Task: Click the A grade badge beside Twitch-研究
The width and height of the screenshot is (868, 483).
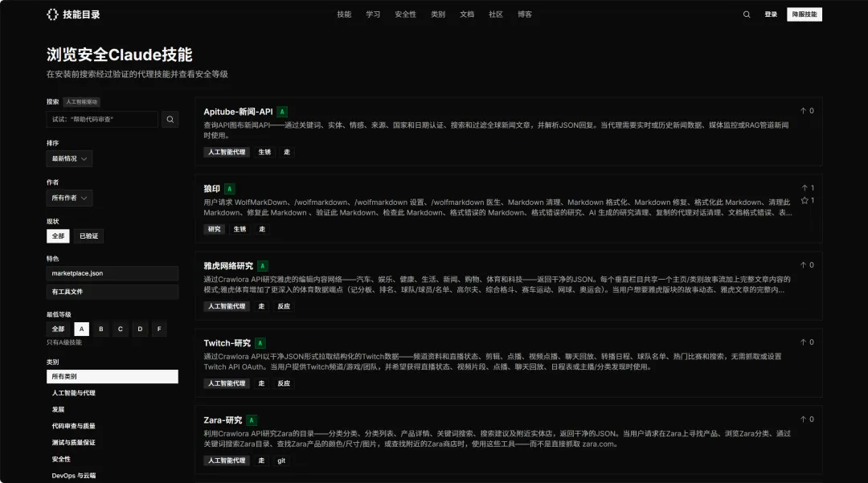Action: click(260, 343)
